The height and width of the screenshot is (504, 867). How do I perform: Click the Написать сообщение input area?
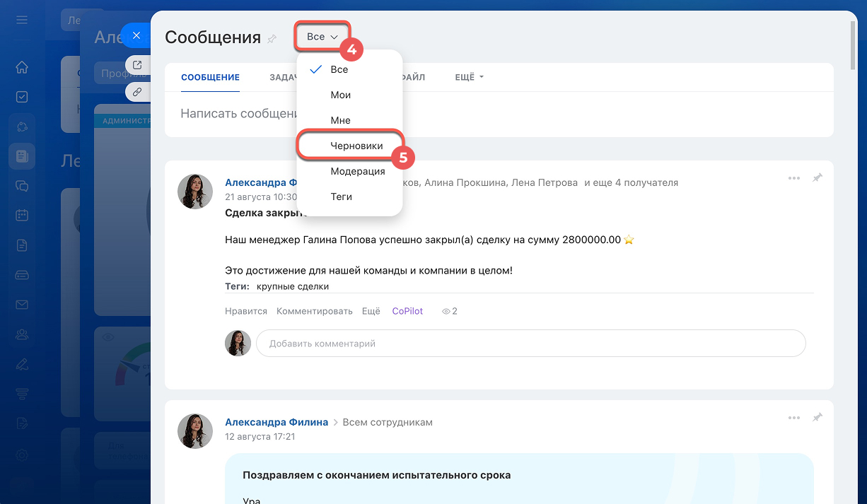(499, 114)
